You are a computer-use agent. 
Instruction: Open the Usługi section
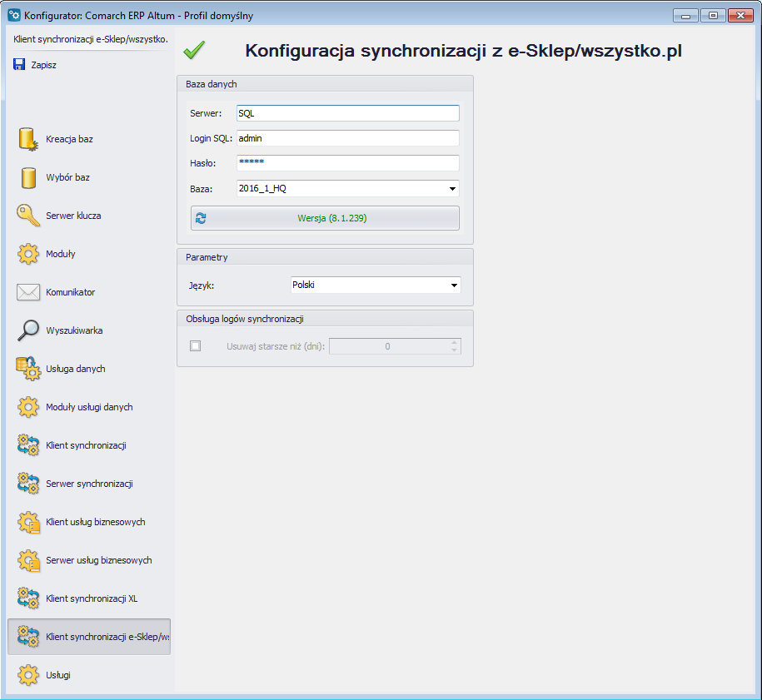pyautogui.click(x=89, y=675)
